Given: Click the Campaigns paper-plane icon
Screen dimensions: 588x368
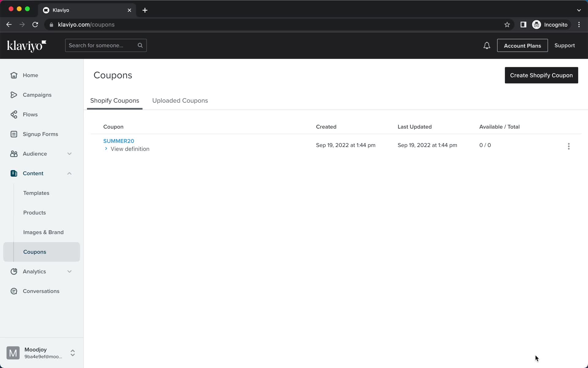Looking at the screenshot, I should coord(14,95).
